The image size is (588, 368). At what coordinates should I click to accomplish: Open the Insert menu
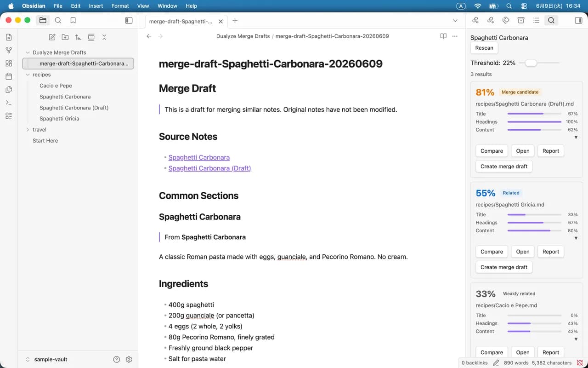click(96, 6)
